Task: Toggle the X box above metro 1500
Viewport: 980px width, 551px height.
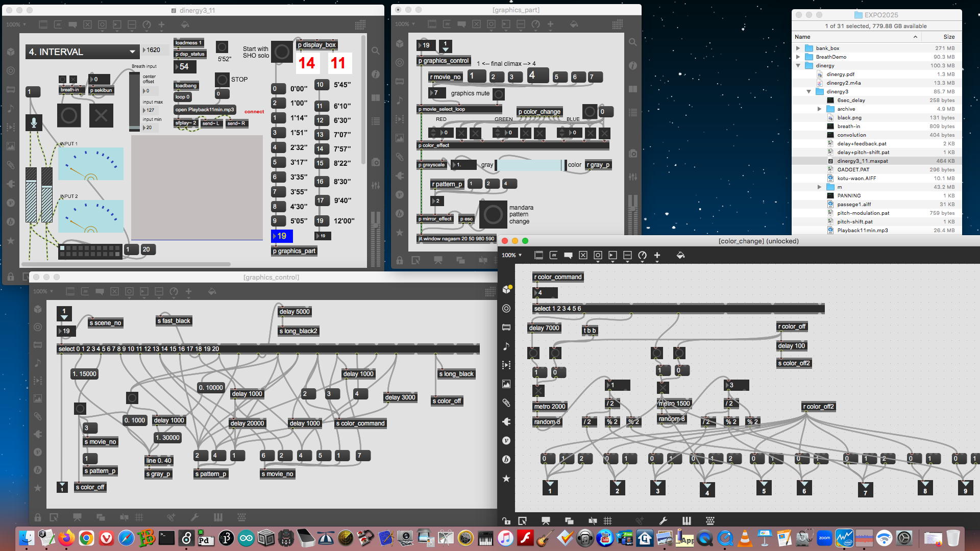Action: click(663, 388)
